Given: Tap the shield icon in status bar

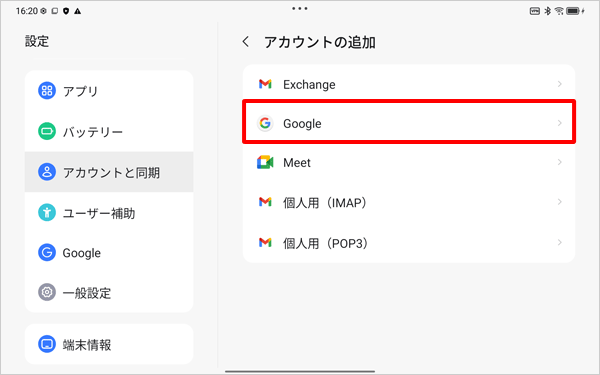Looking at the screenshot, I should (x=66, y=11).
